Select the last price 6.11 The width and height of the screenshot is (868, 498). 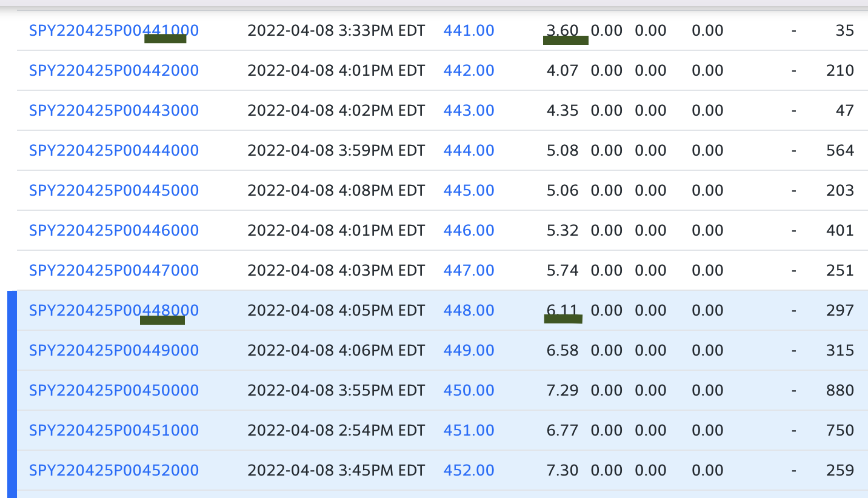[x=563, y=310]
